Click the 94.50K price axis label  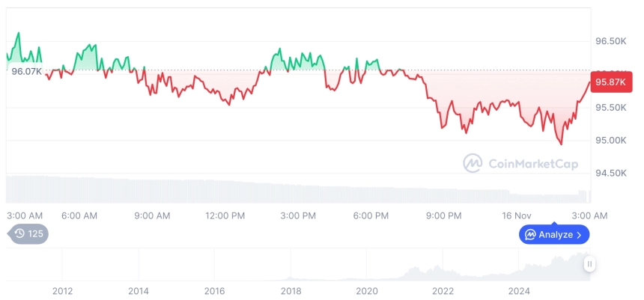pos(610,174)
